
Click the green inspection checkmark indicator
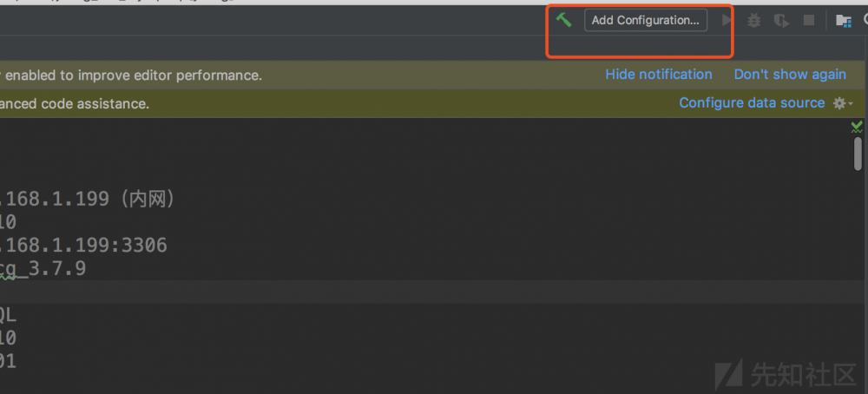coord(857,127)
